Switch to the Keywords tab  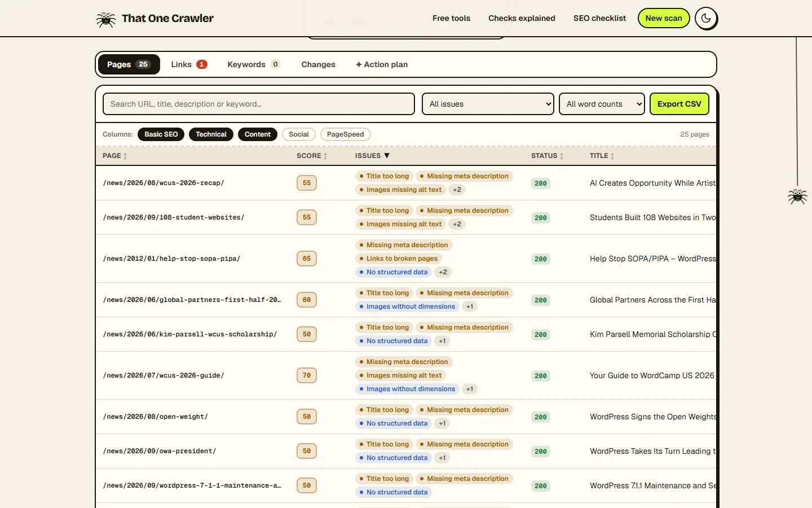point(254,64)
